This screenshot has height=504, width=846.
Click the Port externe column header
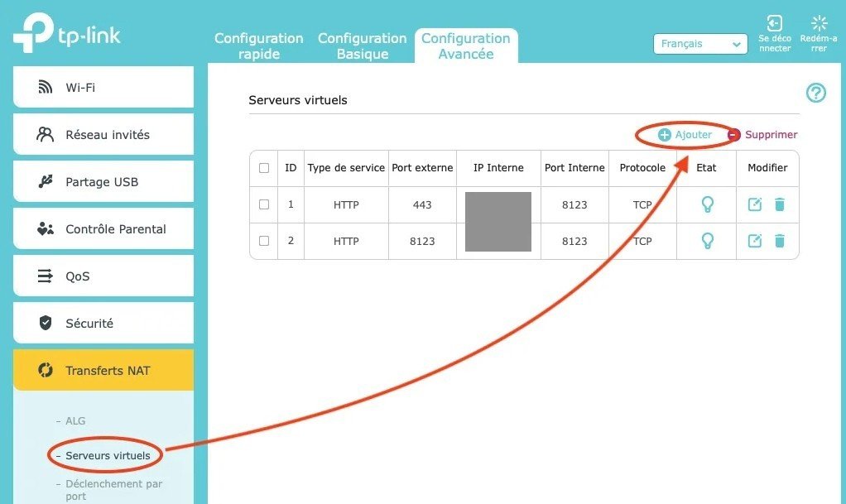[422, 168]
